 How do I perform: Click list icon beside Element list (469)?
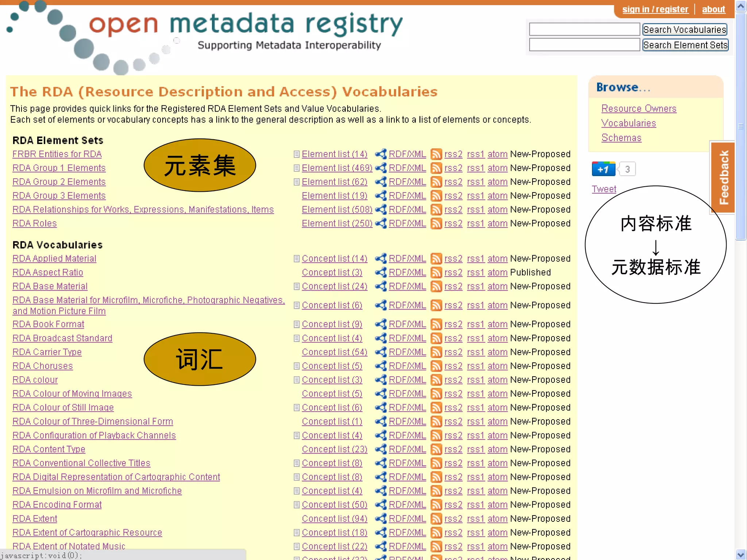pyautogui.click(x=297, y=168)
